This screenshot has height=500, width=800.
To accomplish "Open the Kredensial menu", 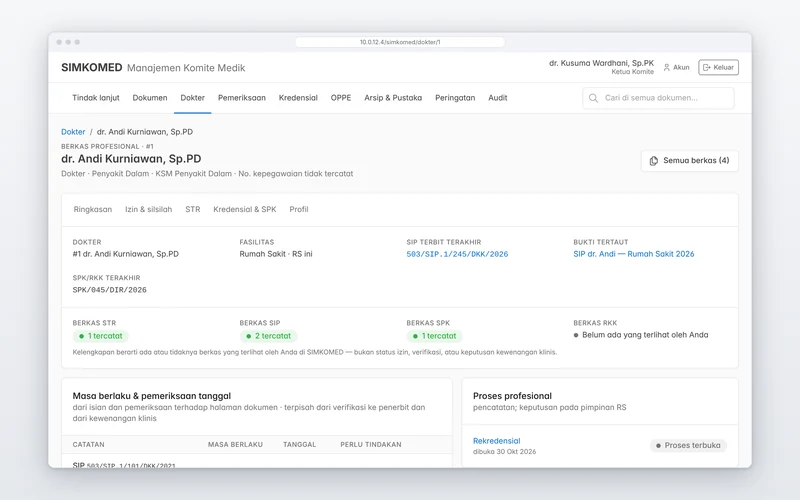I will click(x=298, y=97).
